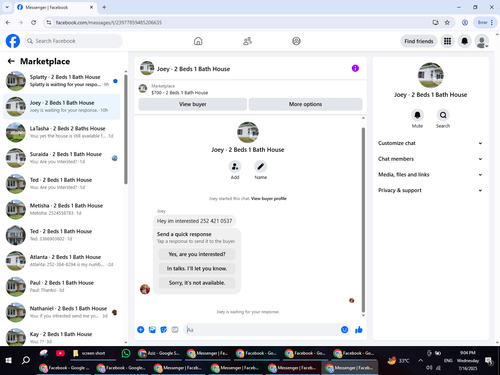500x375 pixels.
Task: Expand Customize chat section
Action: [430, 143]
